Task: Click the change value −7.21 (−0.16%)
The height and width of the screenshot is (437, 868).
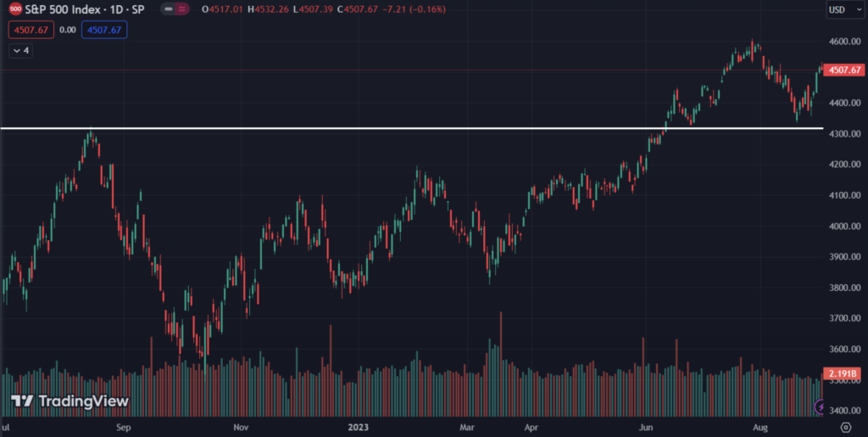Action: click(x=415, y=9)
